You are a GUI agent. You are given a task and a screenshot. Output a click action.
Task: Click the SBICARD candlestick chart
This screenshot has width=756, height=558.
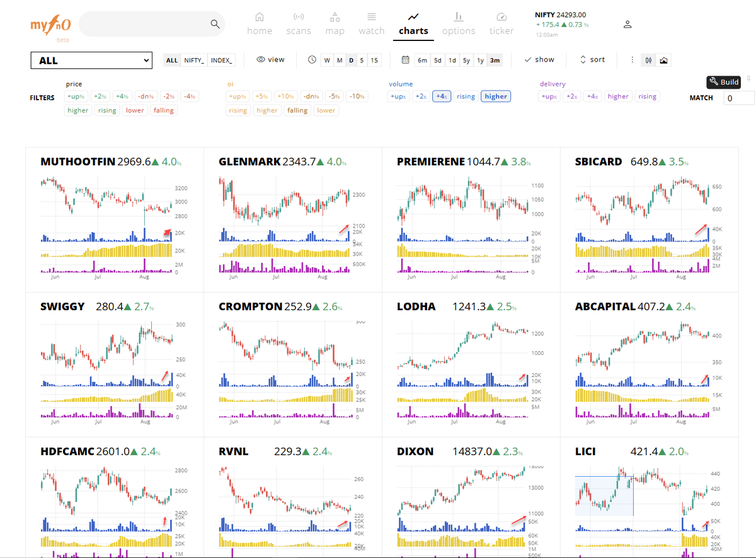pos(643,201)
